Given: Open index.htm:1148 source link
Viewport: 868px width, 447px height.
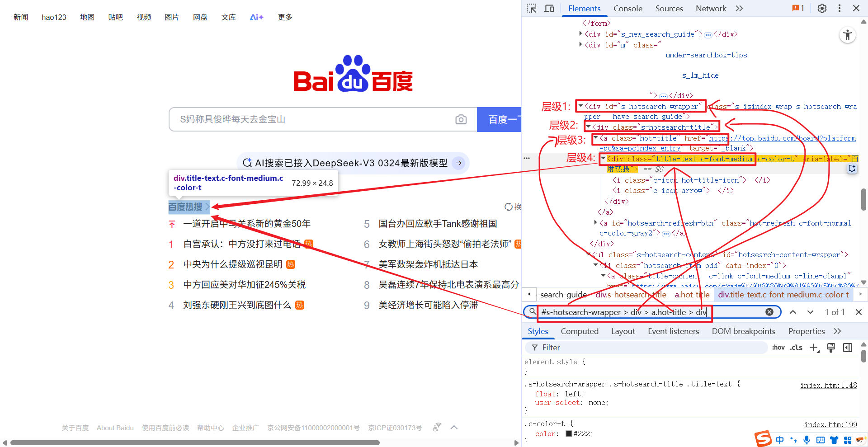Looking at the screenshot, I should [x=829, y=385].
